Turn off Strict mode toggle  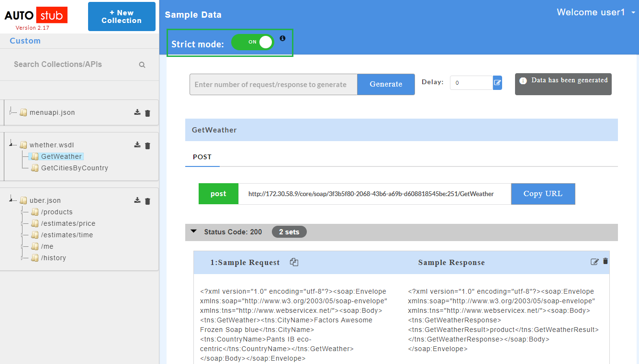click(x=253, y=42)
